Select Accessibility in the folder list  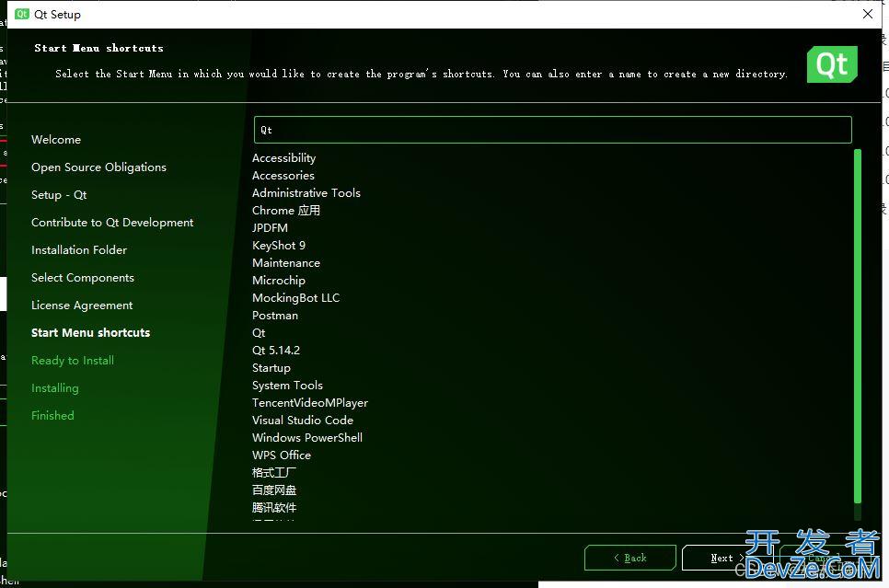tap(283, 158)
